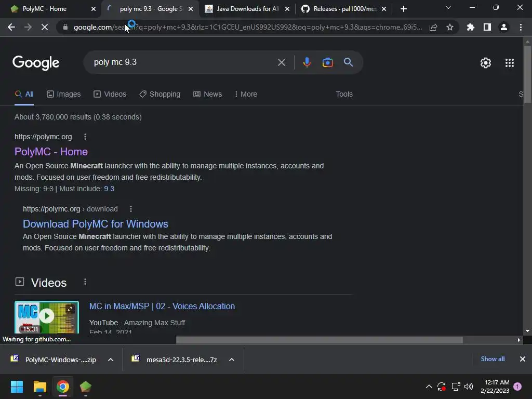Expand the More search filters menu
Viewport: 532px width, 399px height.
[x=246, y=94]
